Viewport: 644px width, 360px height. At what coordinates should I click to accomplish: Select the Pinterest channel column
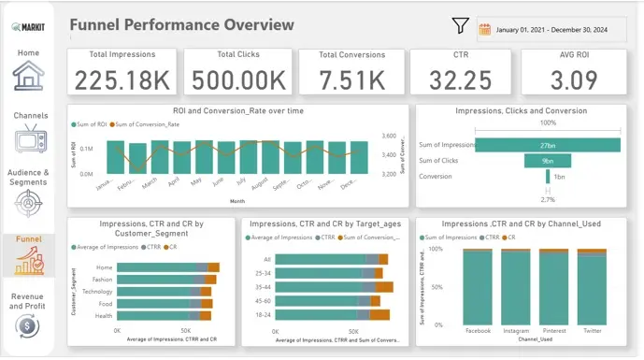[x=553, y=287]
